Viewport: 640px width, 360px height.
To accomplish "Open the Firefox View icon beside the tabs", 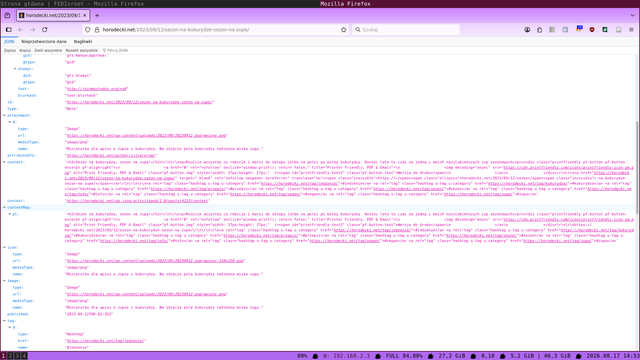I will click(x=7, y=16).
